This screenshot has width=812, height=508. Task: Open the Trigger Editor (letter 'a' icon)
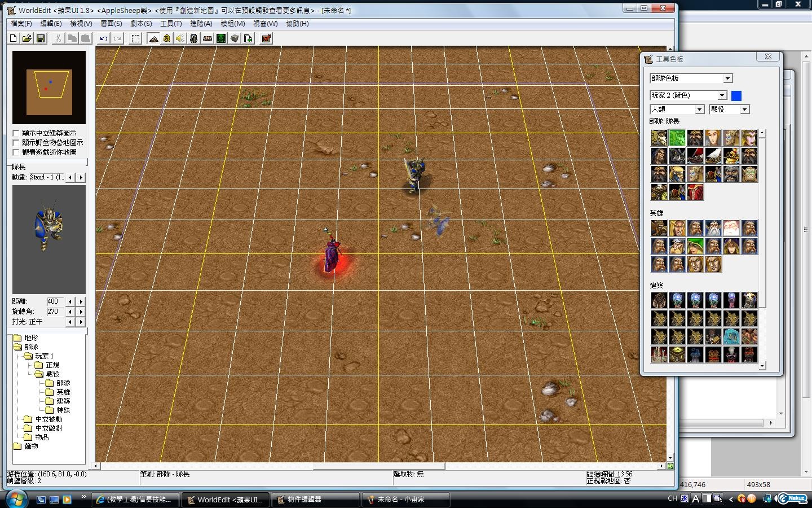point(167,38)
